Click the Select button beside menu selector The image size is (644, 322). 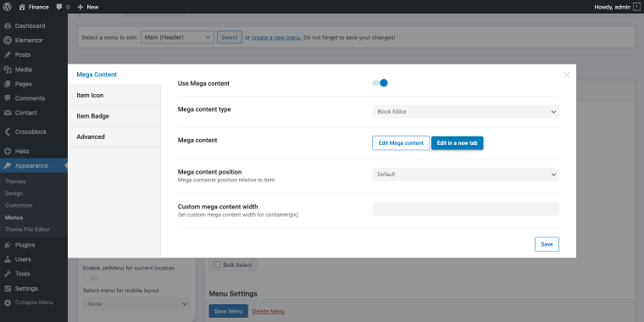tap(230, 37)
